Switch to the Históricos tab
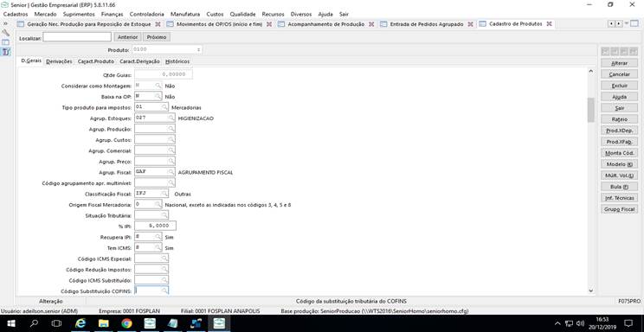Viewport: 644px width, 332px height. coord(177,61)
